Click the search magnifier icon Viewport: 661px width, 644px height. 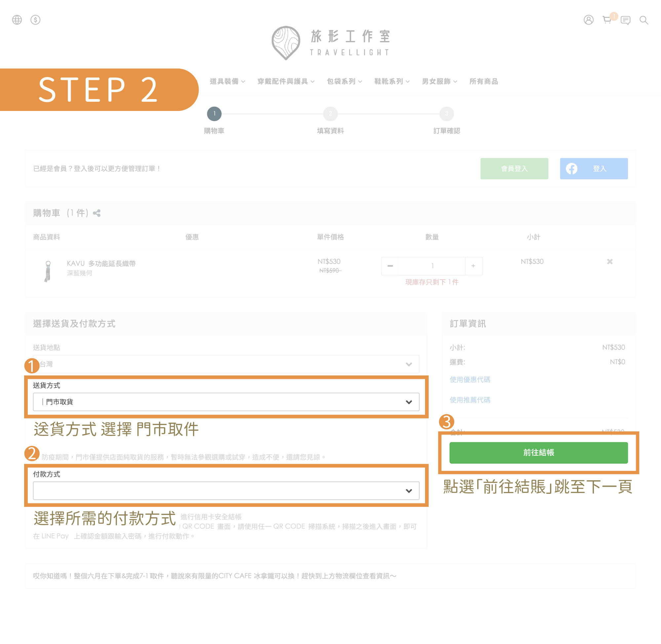(643, 20)
